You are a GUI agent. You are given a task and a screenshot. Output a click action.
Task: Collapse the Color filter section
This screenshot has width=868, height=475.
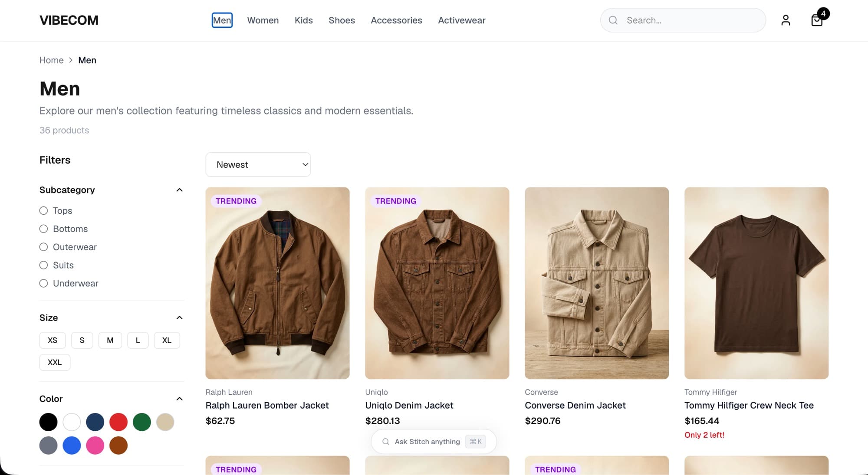pos(179,399)
